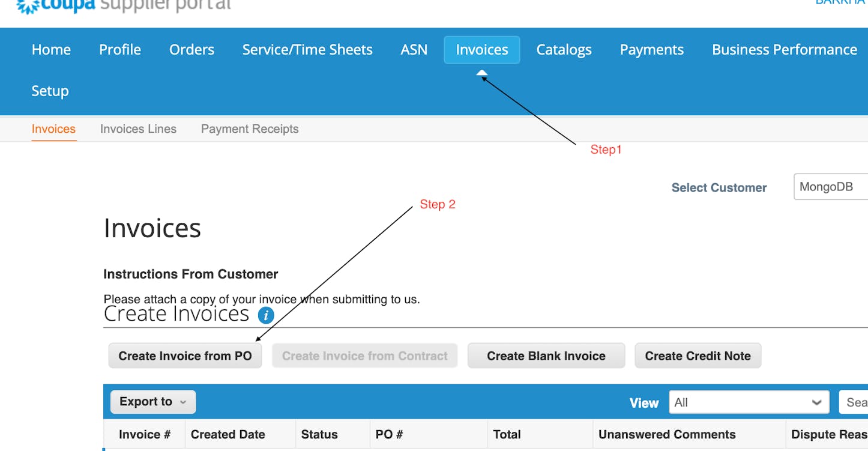Navigate to the Orders menu

191,49
